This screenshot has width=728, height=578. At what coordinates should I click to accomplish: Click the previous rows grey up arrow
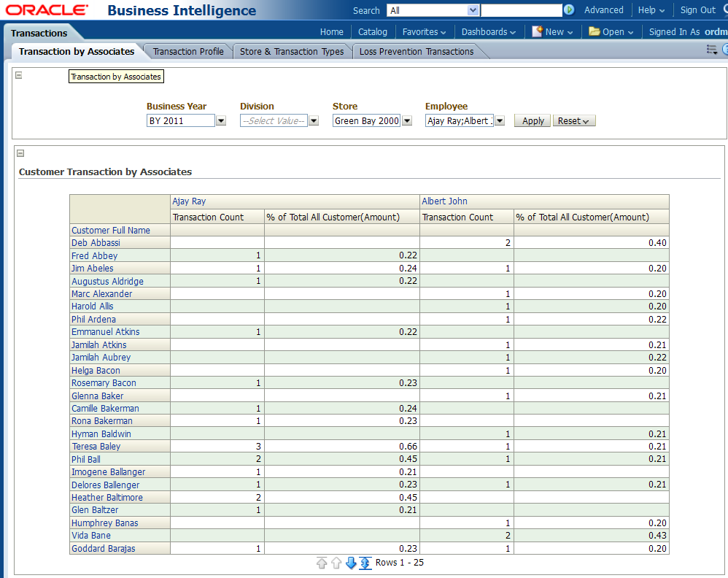point(336,563)
